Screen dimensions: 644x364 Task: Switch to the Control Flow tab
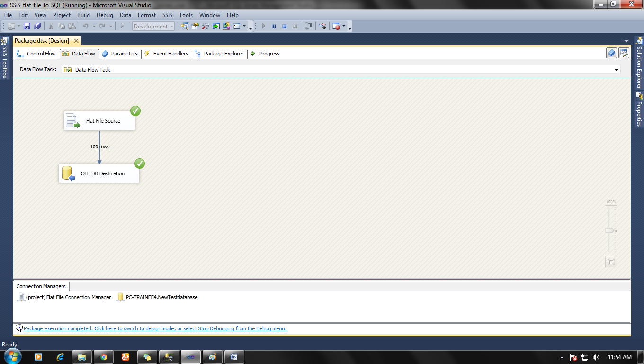36,54
